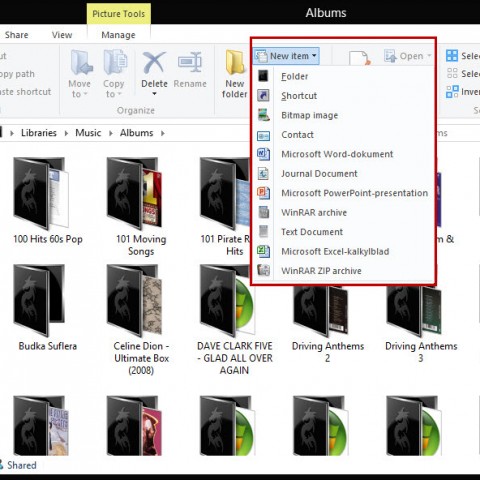Choose Folder from New item menu
Screen dimensions: 480x480
coord(343,76)
